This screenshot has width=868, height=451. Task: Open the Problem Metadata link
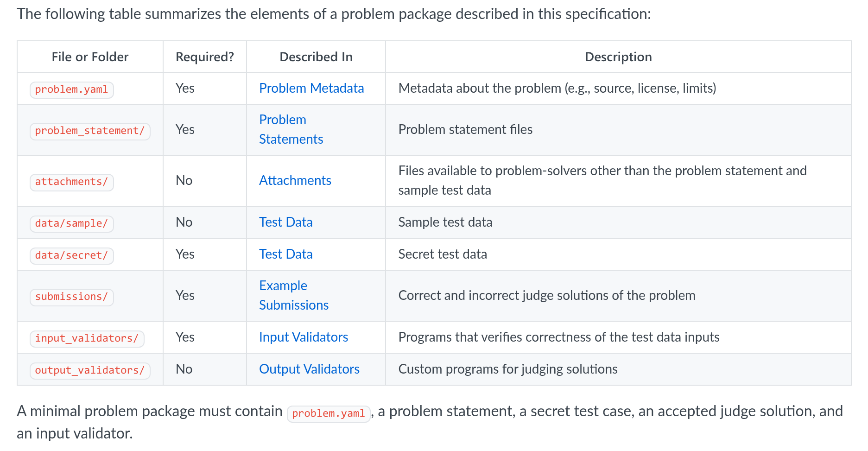(x=311, y=88)
